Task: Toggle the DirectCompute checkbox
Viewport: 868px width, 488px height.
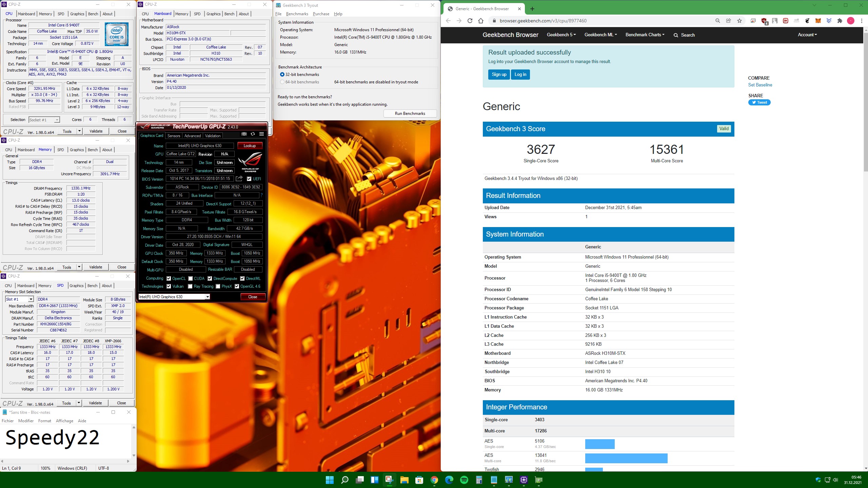Action: (210, 279)
